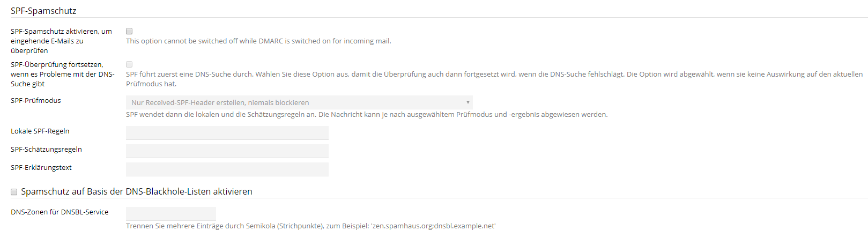Toggle SPF-Überprüfung fortsetzen checkbox
Viewport: 868px width, 238px height.
129,64
